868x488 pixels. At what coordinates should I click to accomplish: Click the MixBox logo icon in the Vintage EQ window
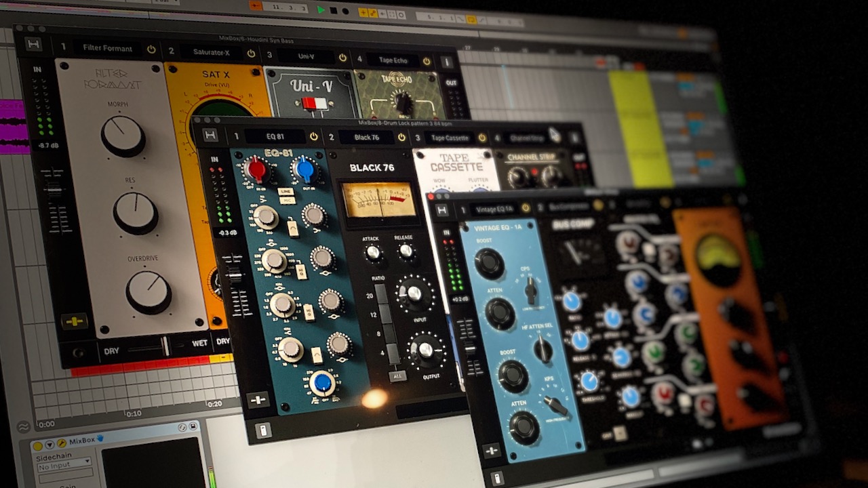click(x=442, y=211)
